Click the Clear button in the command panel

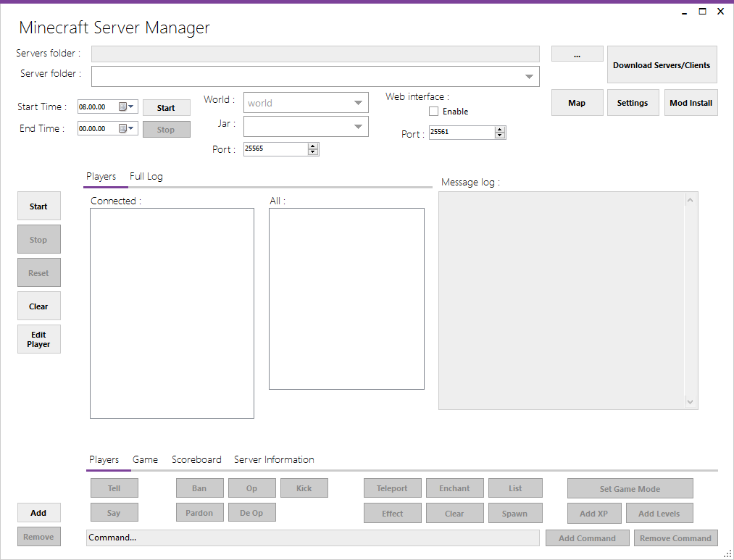455,513
